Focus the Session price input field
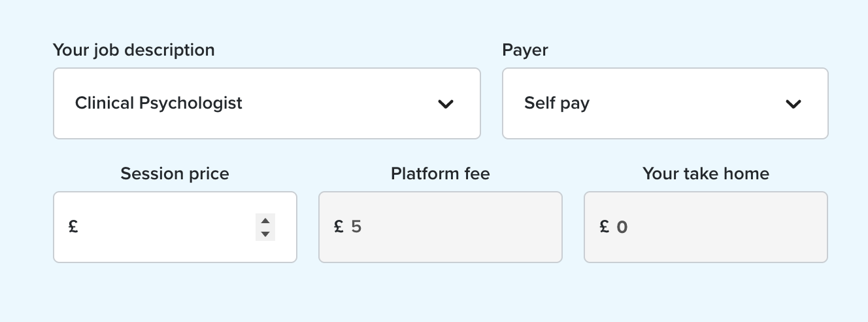This screenshot has width=868, height=322. 163,227
